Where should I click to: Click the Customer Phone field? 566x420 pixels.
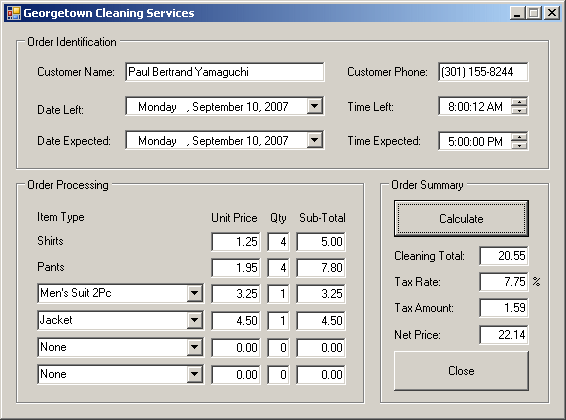coord(483,72)
